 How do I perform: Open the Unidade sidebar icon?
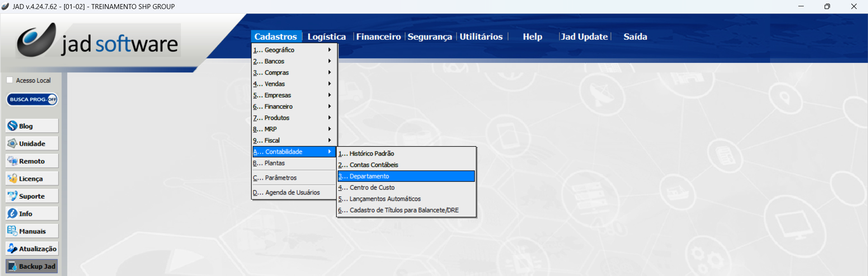click(32, 143)
